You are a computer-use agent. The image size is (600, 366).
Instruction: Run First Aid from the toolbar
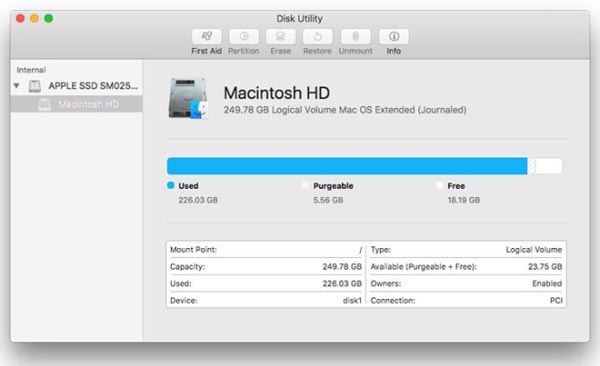click(206, 37)
